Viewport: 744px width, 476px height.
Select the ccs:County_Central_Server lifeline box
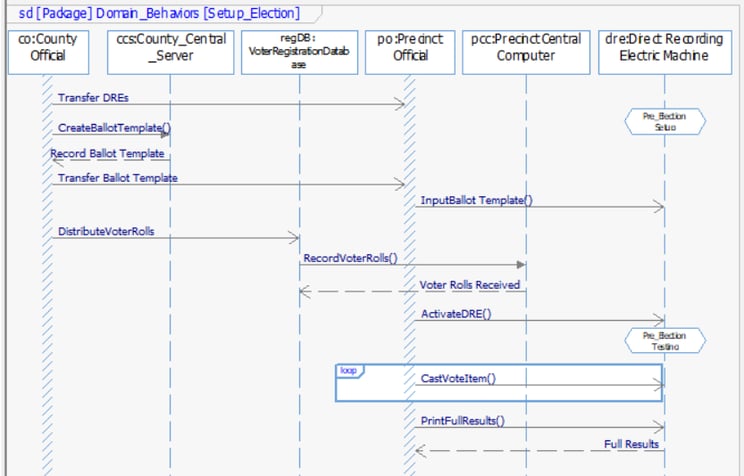point(171,52)
